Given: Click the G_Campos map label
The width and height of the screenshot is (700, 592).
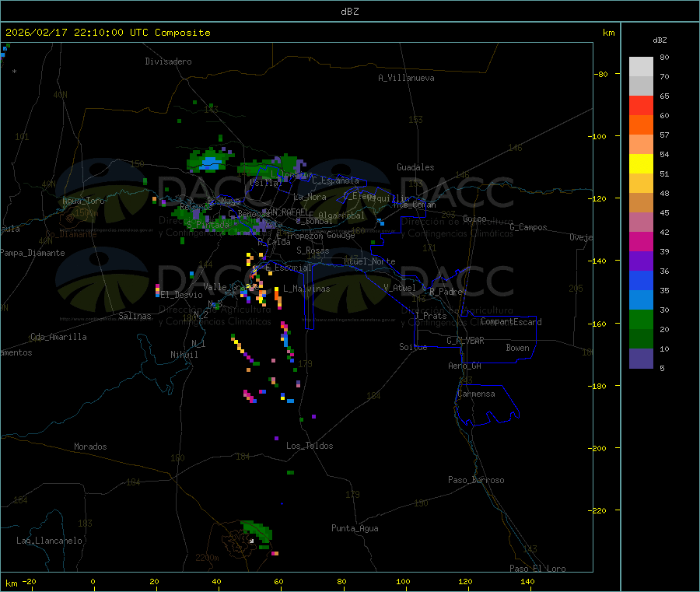Looking at the screenshot, I should (528, 227).
